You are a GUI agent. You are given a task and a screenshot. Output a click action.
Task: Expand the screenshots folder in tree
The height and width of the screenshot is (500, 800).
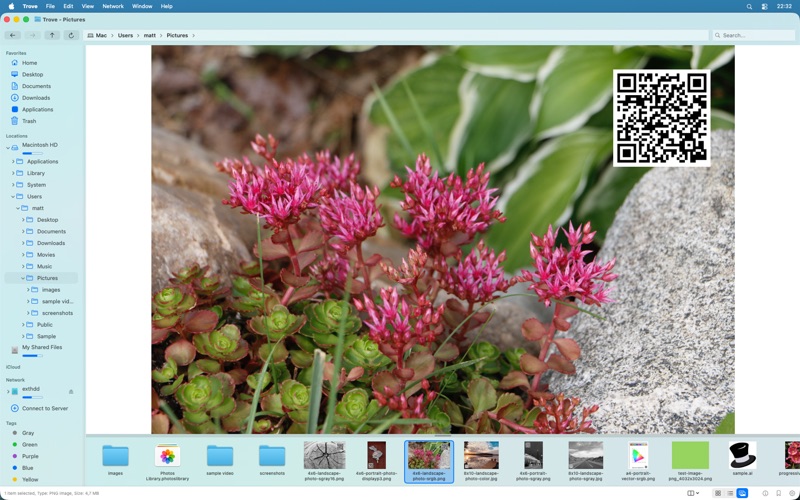(x=28, y=313)
